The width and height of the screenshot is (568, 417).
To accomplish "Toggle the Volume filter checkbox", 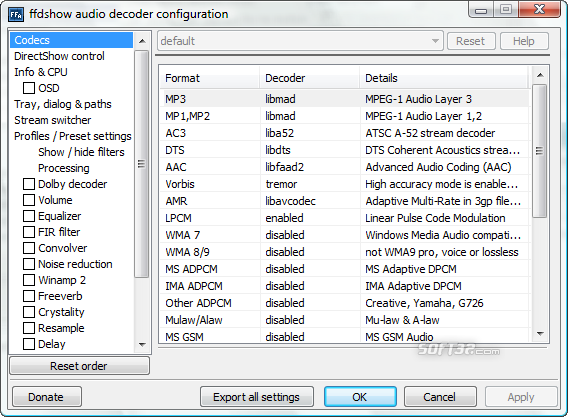I will click(29, 200).
